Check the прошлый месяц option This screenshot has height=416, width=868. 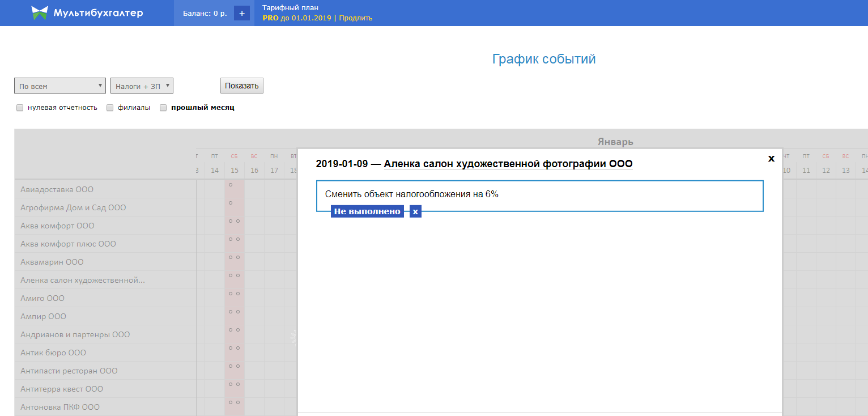(x=163, y=108)
